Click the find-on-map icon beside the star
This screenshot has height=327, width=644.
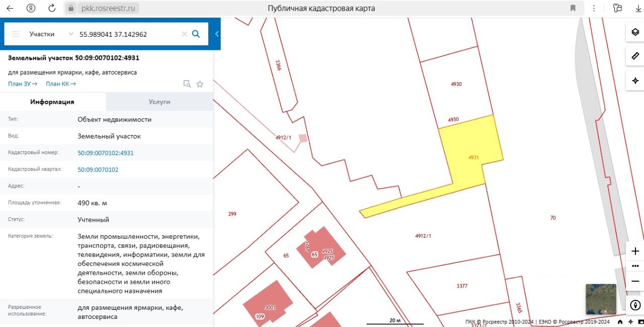coord(187,84)
